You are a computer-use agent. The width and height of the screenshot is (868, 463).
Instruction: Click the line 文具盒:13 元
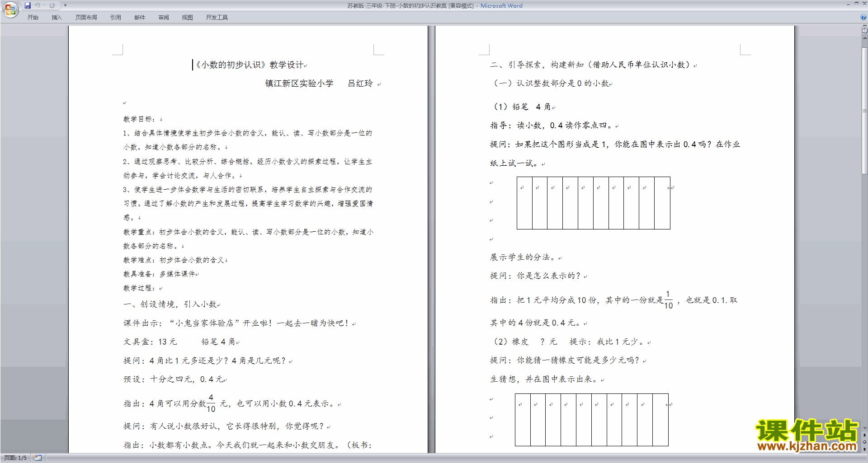[x=150, y=342]
